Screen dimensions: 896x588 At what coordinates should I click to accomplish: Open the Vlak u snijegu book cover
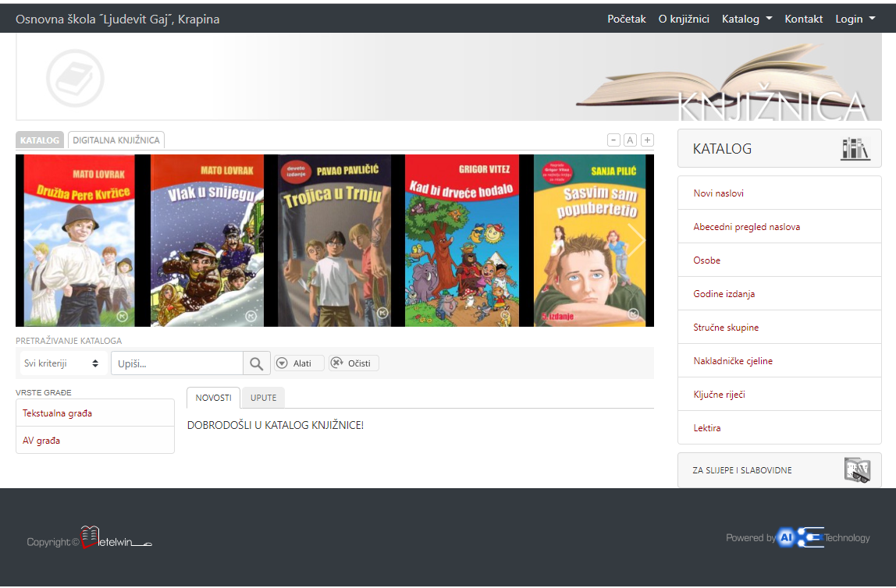pyautogui.click(x=207, y=240)
